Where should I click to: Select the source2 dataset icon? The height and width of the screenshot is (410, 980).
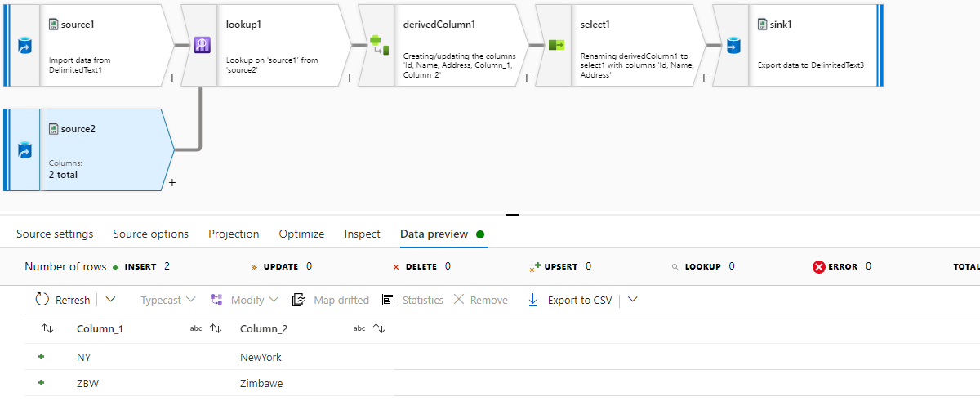click(x=25, y=150)
